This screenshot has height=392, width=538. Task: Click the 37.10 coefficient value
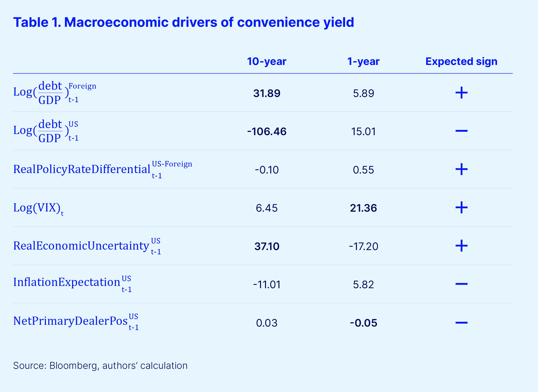click(x=267, y=246)
